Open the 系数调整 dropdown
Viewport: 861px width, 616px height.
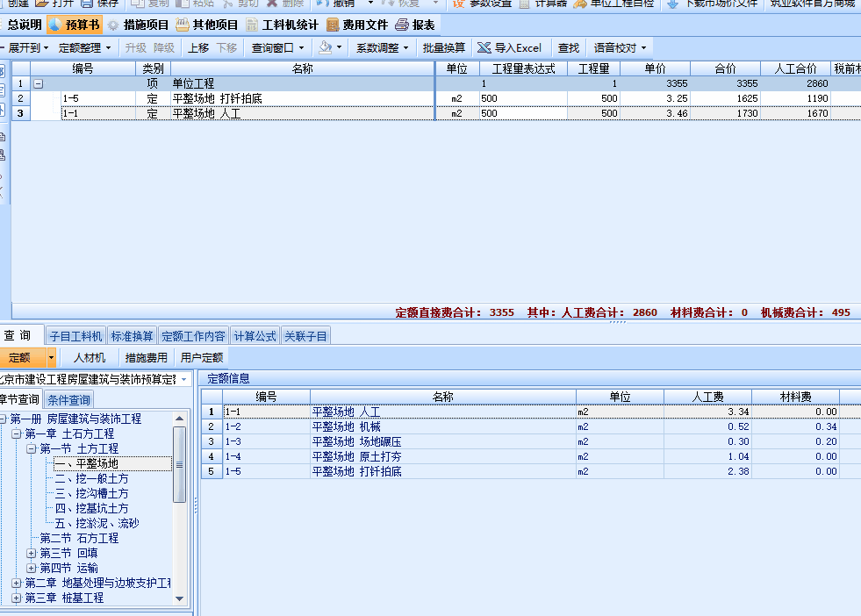coord(382,47)
